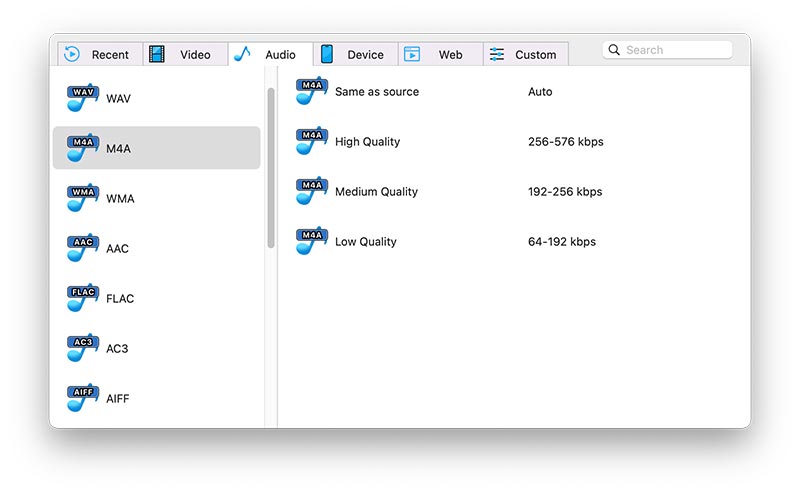800x493 pixels.
Task: Switch to the Recent tab
Action: click(x=100, y=55)
